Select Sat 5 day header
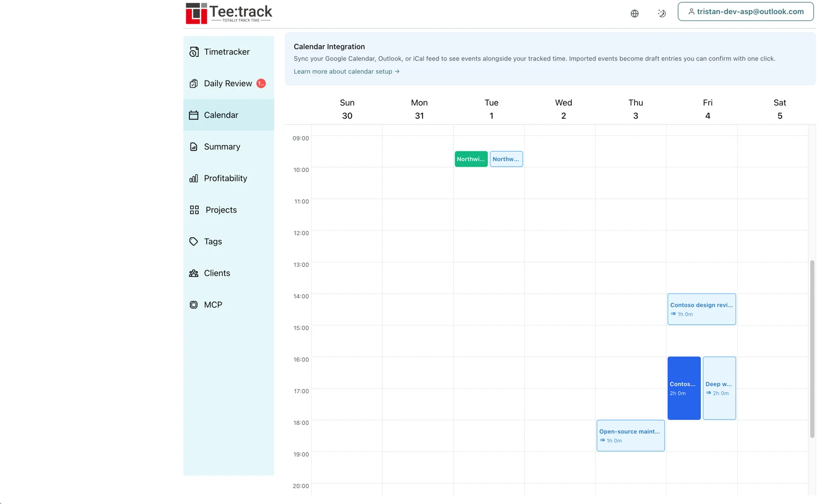 click(x=779, y=109)
